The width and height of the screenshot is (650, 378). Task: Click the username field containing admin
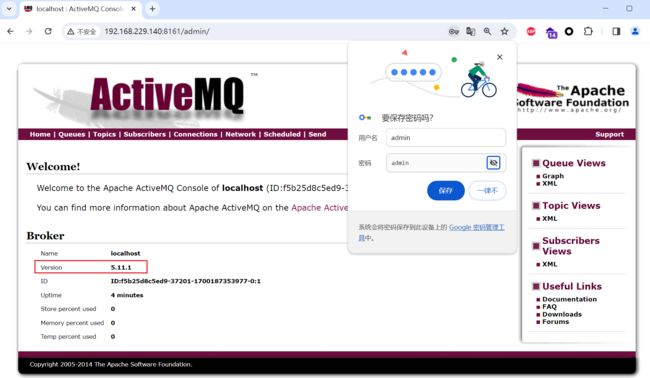pyautogui.click(x=446, y=138)
